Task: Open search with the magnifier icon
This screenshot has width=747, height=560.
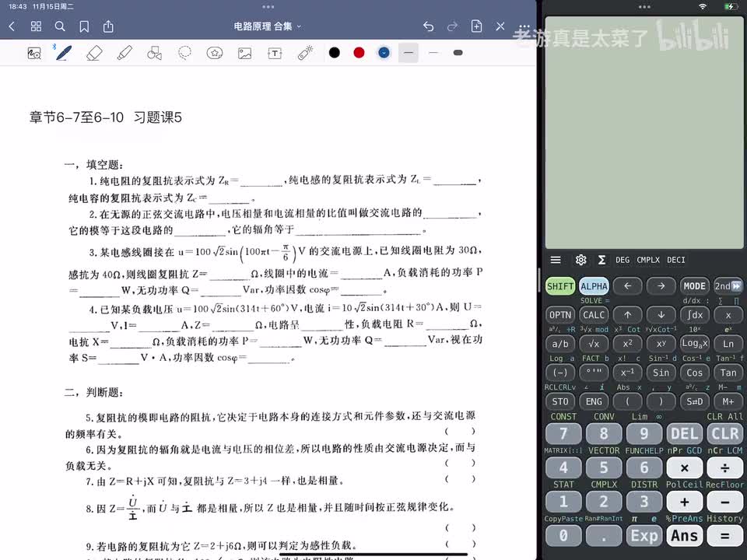Action: [x=60, y=26]
